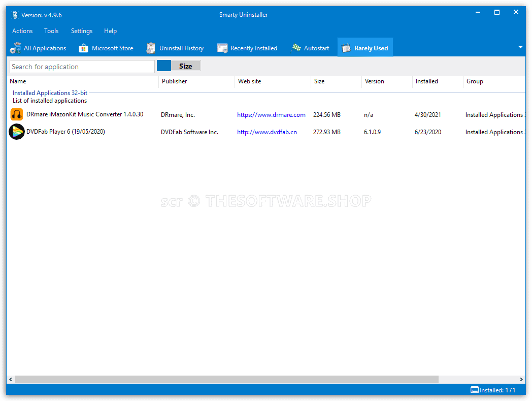Viewport: 532px width, 401px height.
Task: Click the horizontal scrollbar left arrow
Action: click(11, 379)
